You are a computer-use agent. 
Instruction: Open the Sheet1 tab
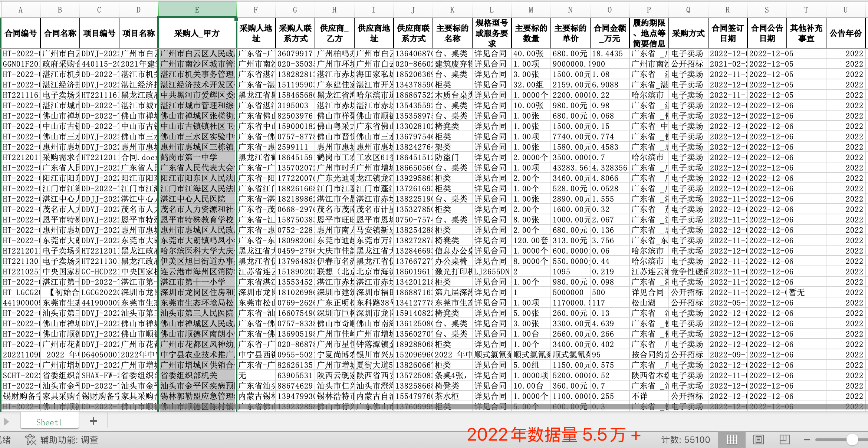click(x=49, y=422)
